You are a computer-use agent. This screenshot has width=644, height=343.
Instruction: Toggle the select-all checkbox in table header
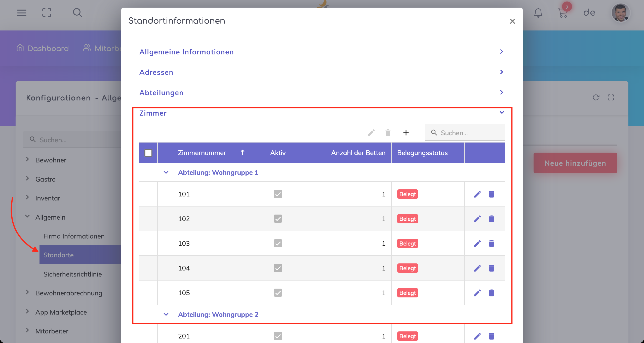[x=148, y=153]
